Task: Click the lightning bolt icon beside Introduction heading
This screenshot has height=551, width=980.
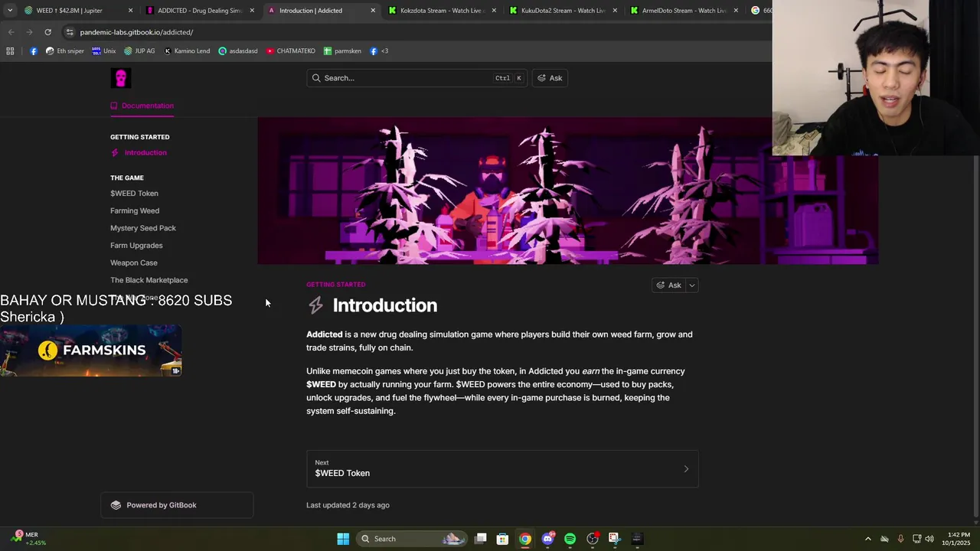Action: click(x=315, y=305)
